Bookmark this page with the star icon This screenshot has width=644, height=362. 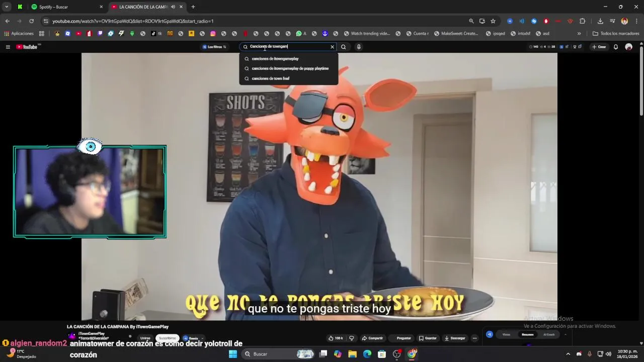pyautogui.click(x=493, y=21)
